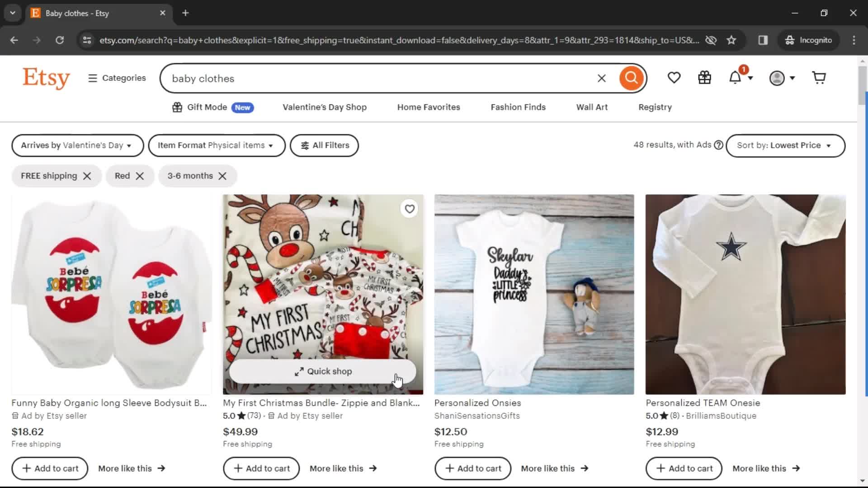Remove the FREE shipping filter
This screenshot has height=488, width=868.
click(87, 175)
